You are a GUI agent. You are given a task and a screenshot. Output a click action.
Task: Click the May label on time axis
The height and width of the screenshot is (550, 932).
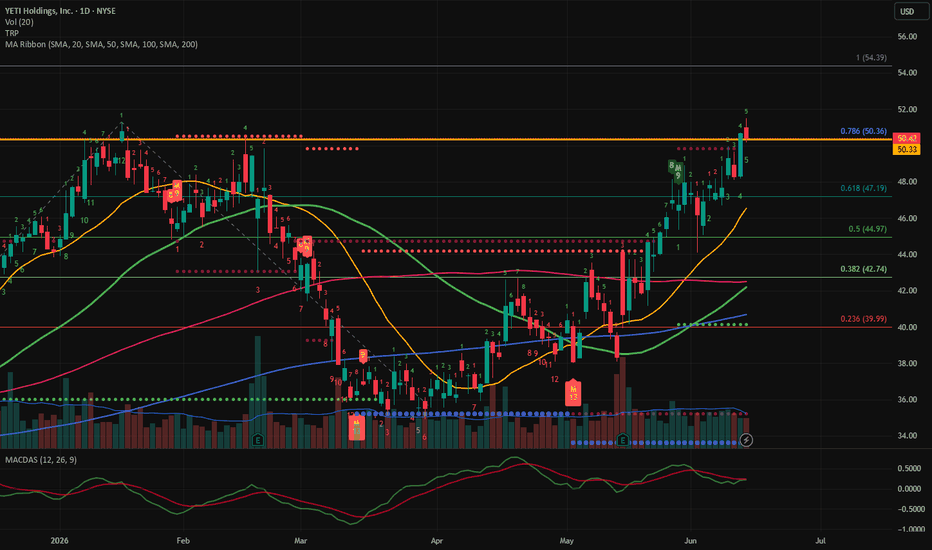coord(566,540)
